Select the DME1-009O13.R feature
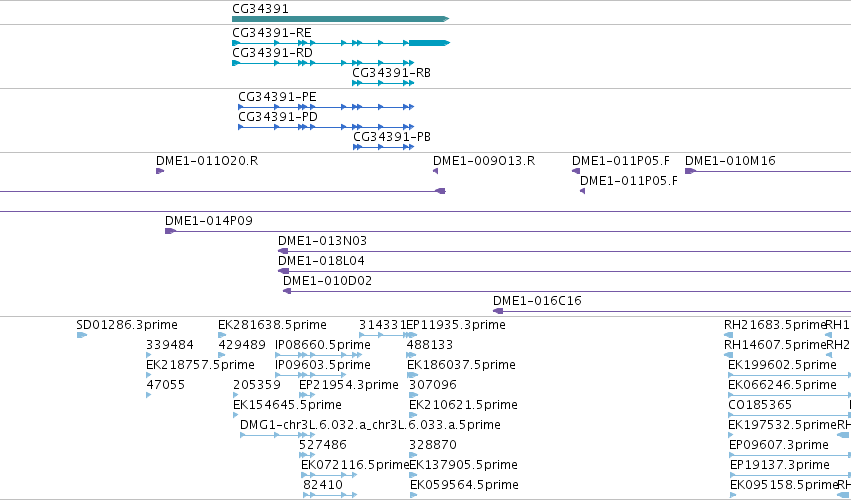The height and width of the screenshot is (500, 851). click(x=435, y=171)
